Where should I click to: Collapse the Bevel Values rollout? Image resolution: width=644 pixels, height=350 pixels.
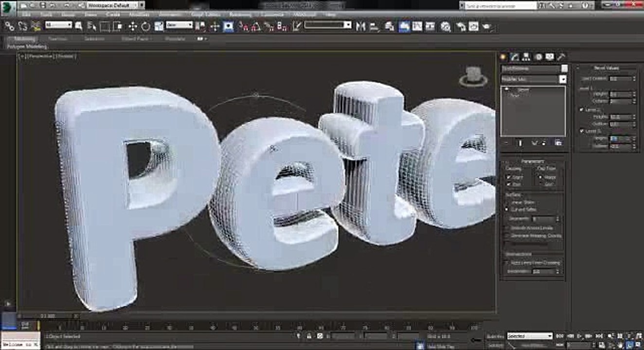(606, 68)
